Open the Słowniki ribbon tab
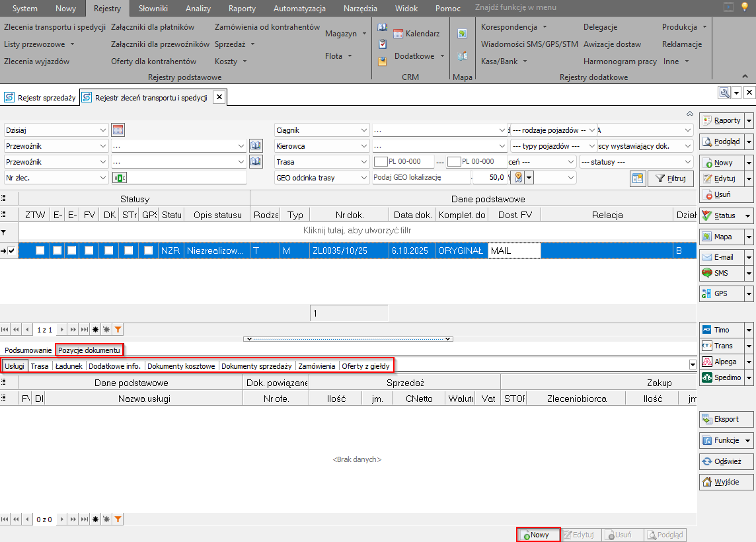Image resolution: width=756 pixels, height=542 pixels. tap(153, 9)
